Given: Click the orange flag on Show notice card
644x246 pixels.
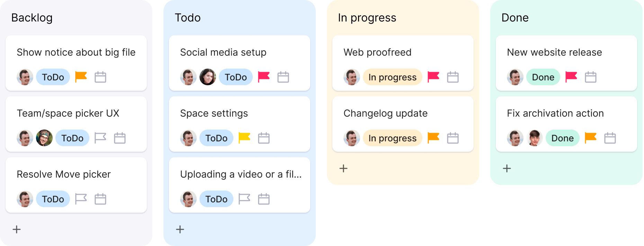Looking at the screenshot, I should click(x=81, y=77).
